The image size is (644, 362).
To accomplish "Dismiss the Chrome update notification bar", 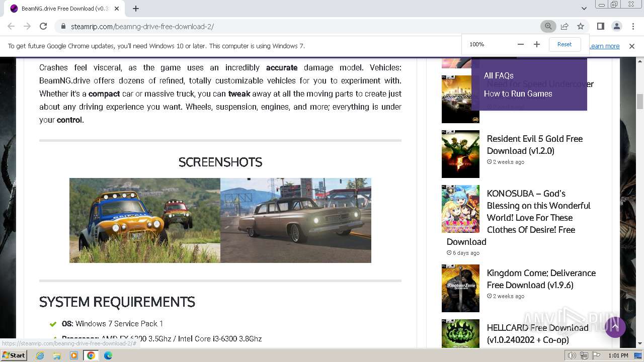I will point(632,46).
